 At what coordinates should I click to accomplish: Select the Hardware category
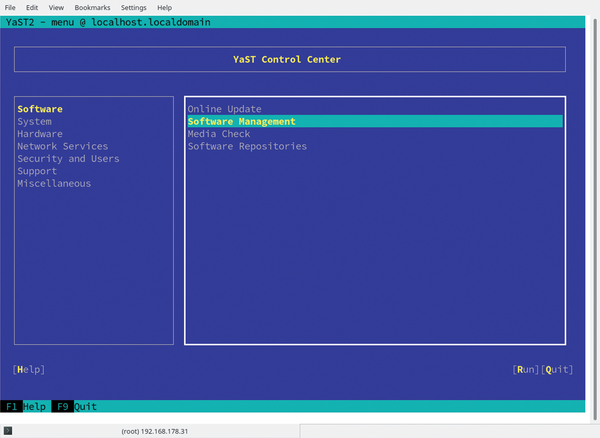(40, 134)
